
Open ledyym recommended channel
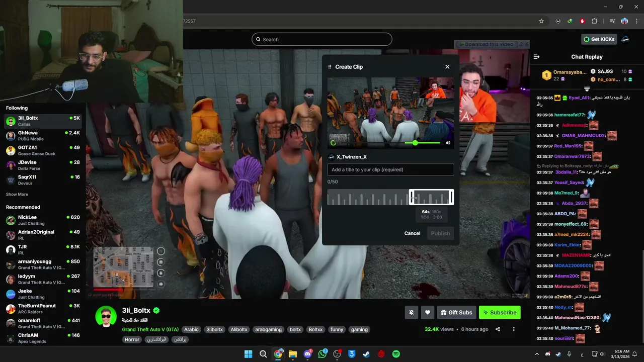click(x=43, y=279)
